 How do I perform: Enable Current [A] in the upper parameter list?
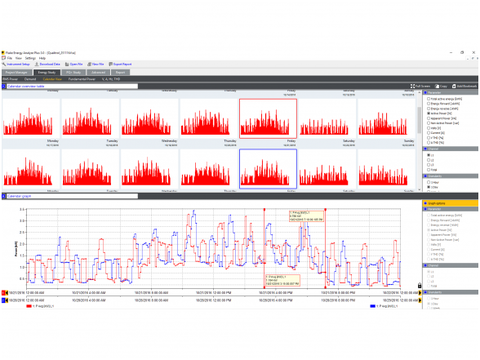point(429,133)
